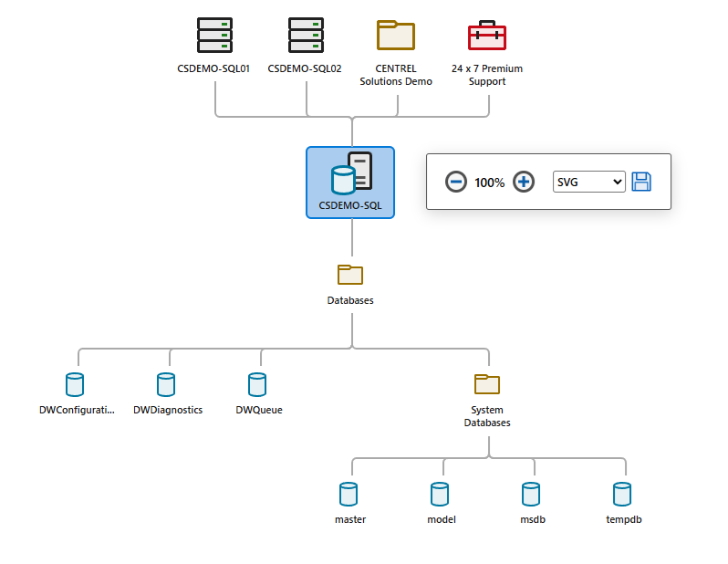Zoom in with the plus button
Viewport: 728px width, 564px height.
tap(524, 182)
